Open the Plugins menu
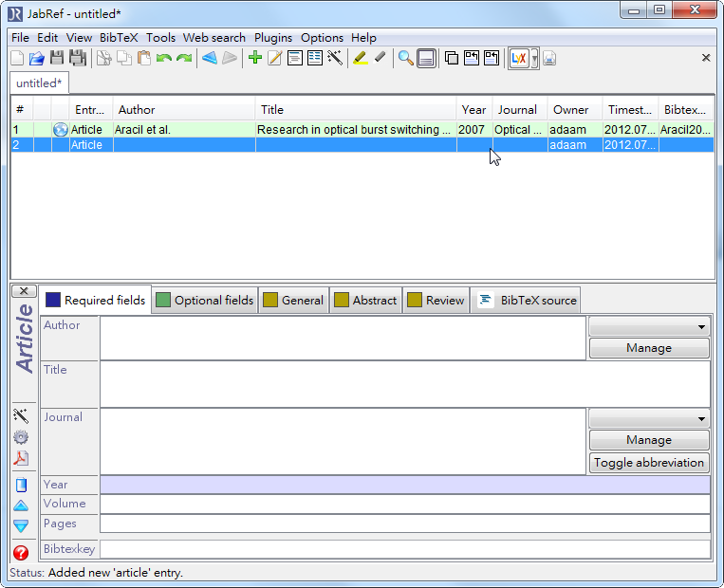The width and height of the screenshot is (724, 588). pyautogui.click(x=273, y=38)
